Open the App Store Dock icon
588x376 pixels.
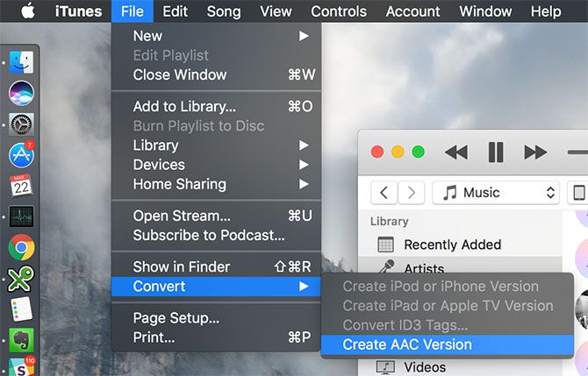(x=21, y=154)
